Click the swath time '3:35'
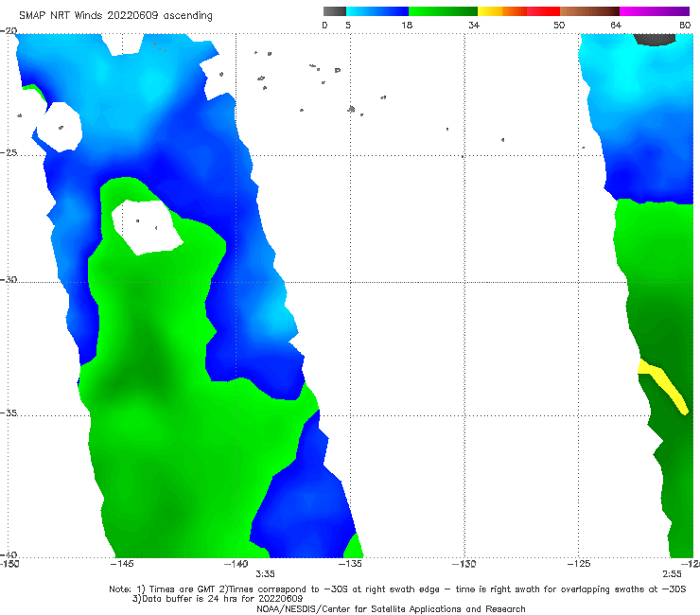This screenshot has height=615, width=700. [x=265, y=574]
